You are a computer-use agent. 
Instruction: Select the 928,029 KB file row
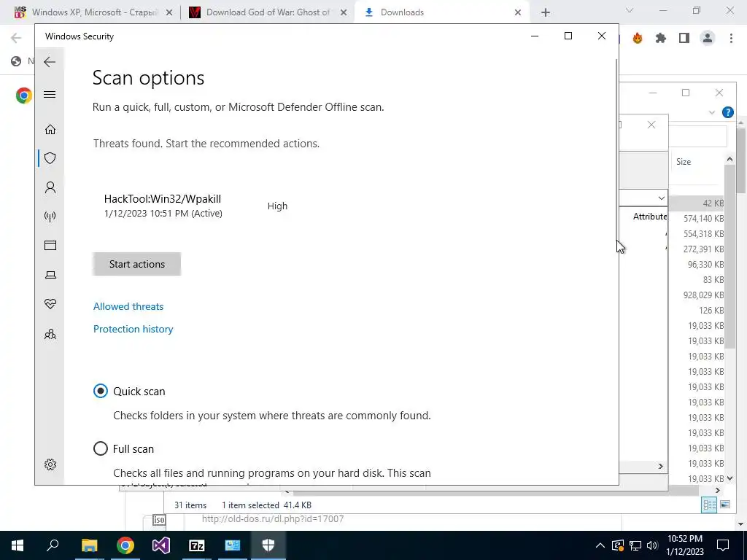pos(696,295)
